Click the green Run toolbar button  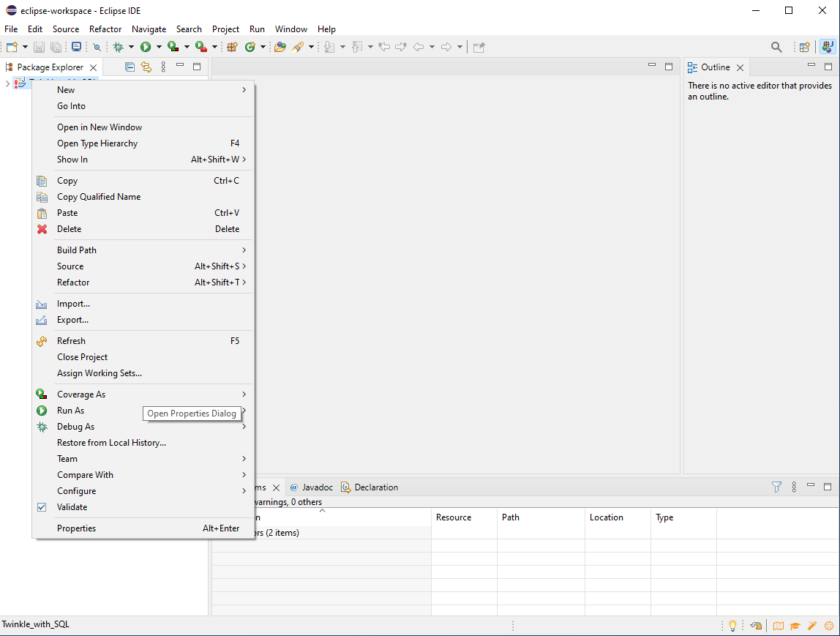145,47
